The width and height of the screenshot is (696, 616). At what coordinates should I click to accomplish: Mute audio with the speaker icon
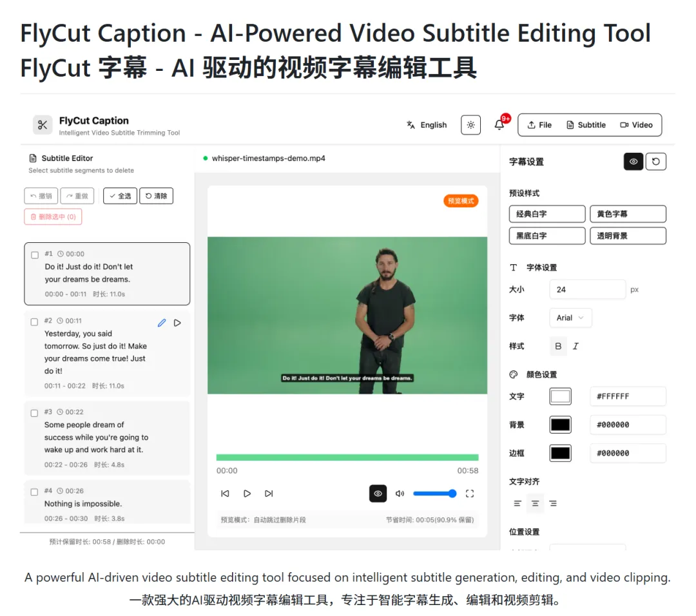[x=400, y=494]
